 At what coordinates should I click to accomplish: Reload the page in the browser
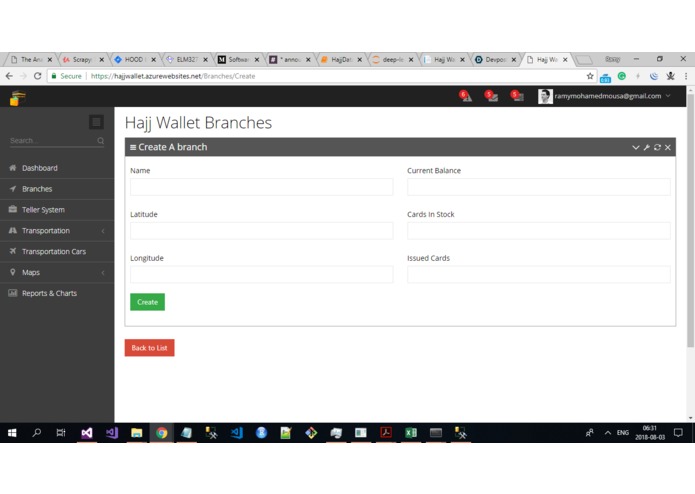38,76
